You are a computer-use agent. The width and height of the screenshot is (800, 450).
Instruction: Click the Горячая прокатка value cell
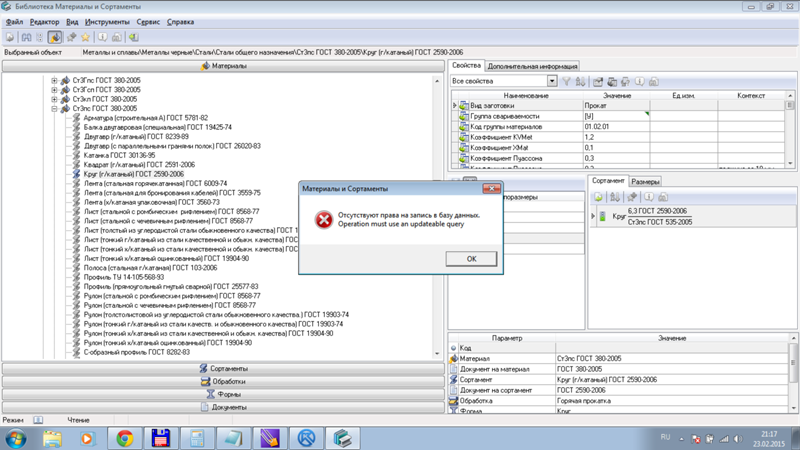pyautogui.click(x=672, y=401)
